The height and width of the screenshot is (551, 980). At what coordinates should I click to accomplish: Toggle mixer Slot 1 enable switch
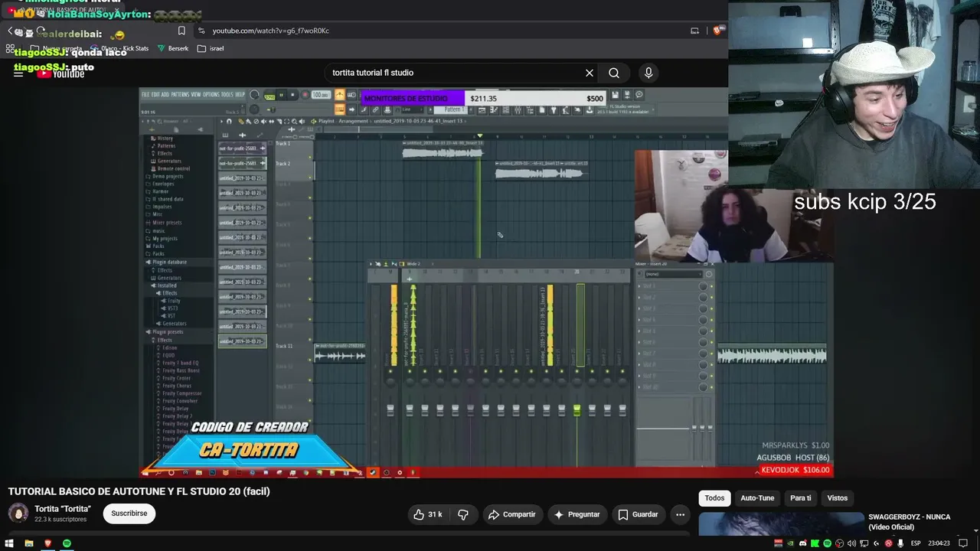[711, 286]
